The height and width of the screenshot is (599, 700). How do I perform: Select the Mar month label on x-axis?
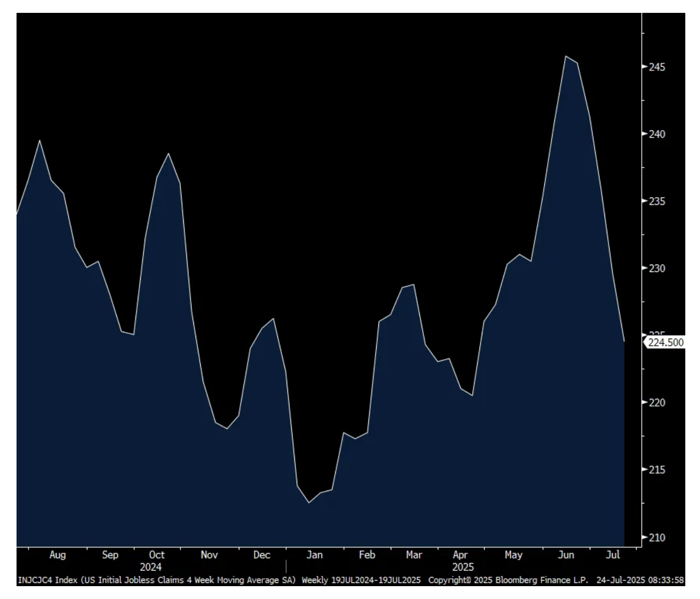click(413, 555)
